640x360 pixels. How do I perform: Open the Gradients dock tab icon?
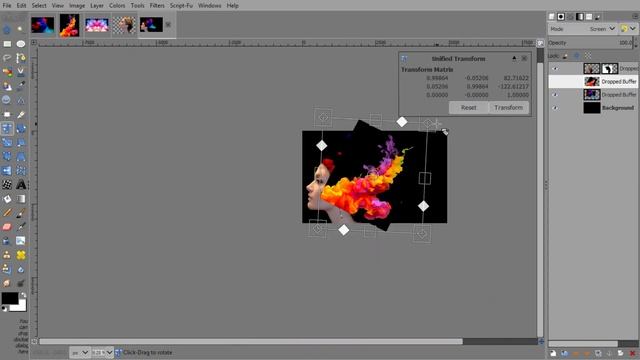coord(580,17)
